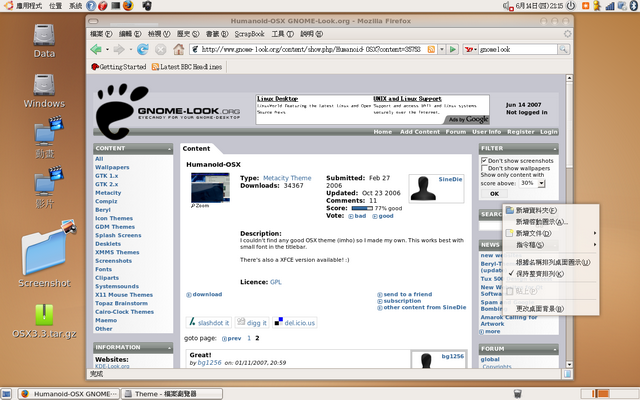Open the Windows drive desktop icon

click(x=44, y=91)
